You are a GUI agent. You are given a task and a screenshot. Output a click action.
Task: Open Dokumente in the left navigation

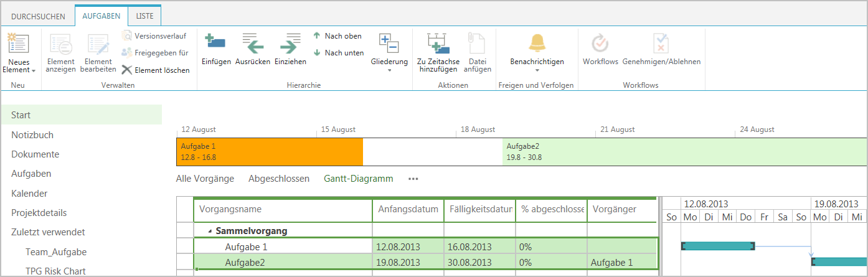(35, 154)
